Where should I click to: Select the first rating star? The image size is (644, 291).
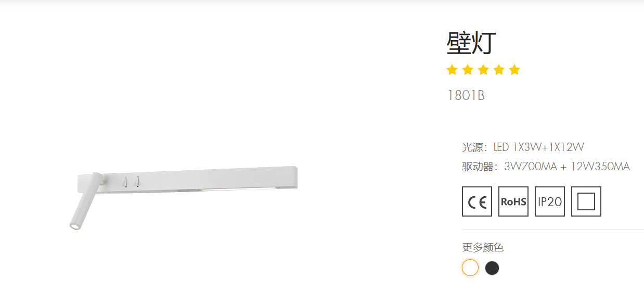click(452, 70)
